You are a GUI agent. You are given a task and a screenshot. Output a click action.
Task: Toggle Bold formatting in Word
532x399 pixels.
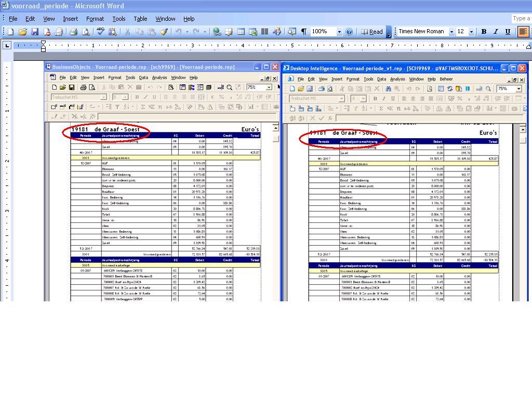point(484,32)
